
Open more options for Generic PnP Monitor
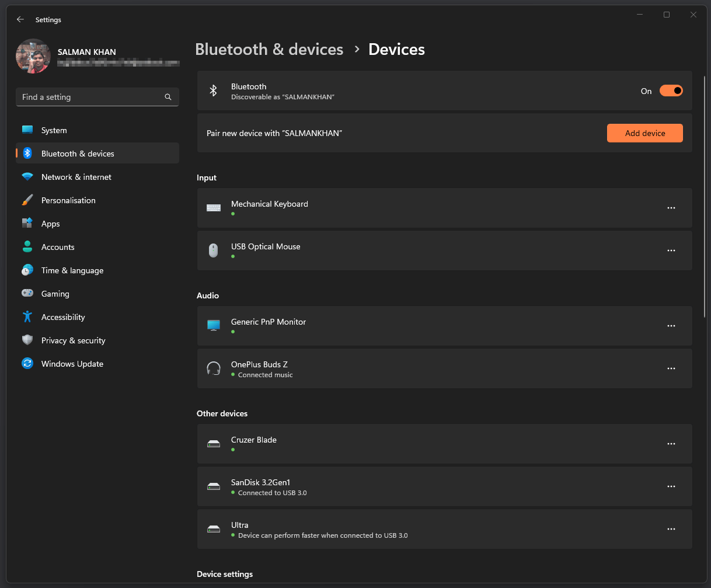click(671, 326)
